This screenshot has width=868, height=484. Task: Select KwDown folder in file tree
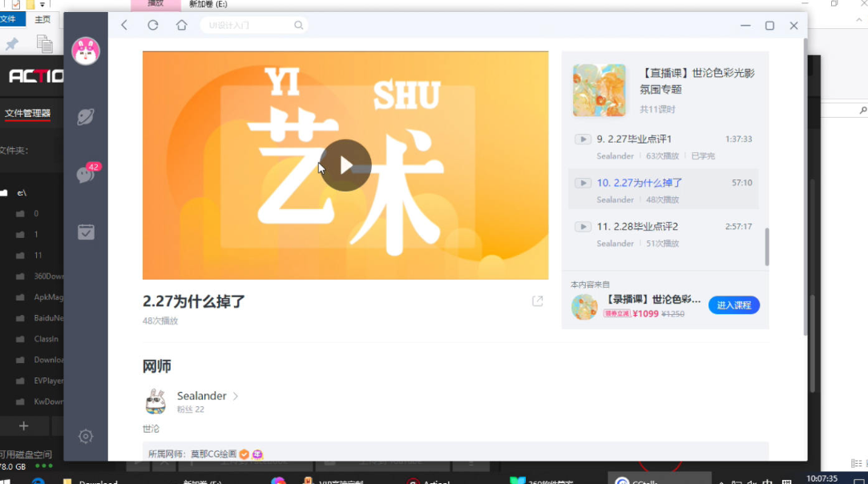[x=48, y=401]
